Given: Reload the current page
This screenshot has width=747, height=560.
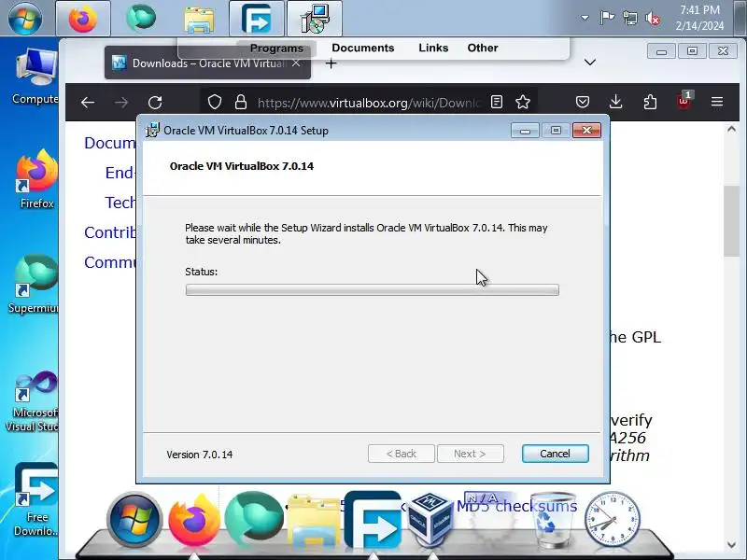Looking at the screenshot, I should tap(155, 102).
